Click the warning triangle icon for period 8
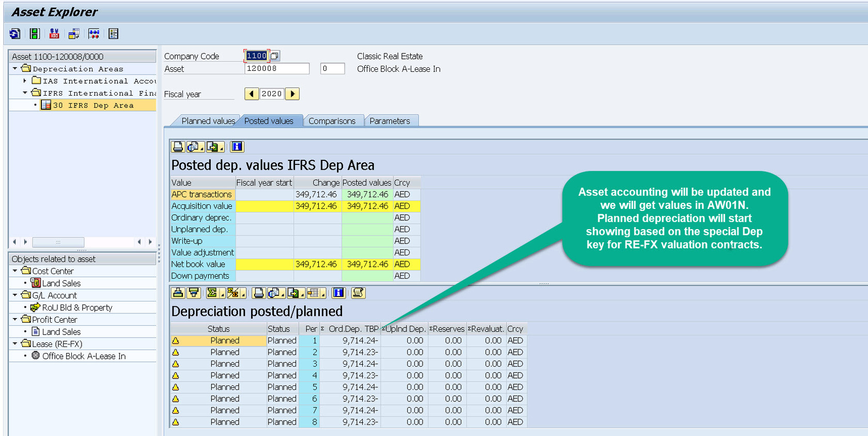Image resolution: width=868 pixels, height=436 pixels. coord(176,422)
